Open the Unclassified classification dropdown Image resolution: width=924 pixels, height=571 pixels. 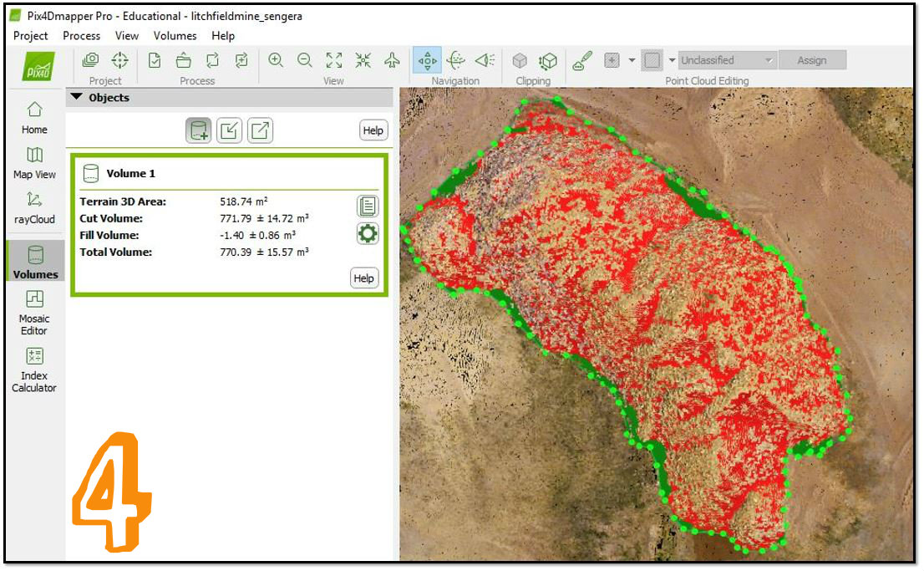pyautogui.click(x=725, y=59)
